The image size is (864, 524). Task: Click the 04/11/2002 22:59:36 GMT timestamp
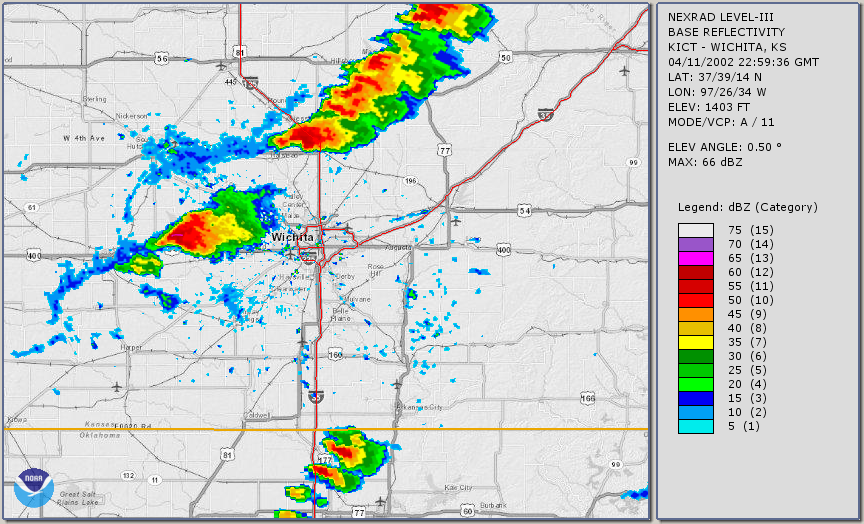(x=743, y=62)
